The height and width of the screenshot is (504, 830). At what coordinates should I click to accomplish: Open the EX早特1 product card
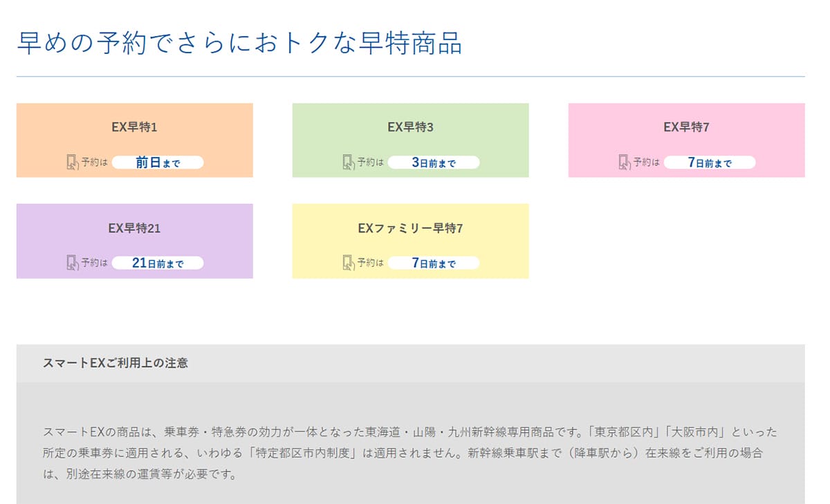point(135,140)
